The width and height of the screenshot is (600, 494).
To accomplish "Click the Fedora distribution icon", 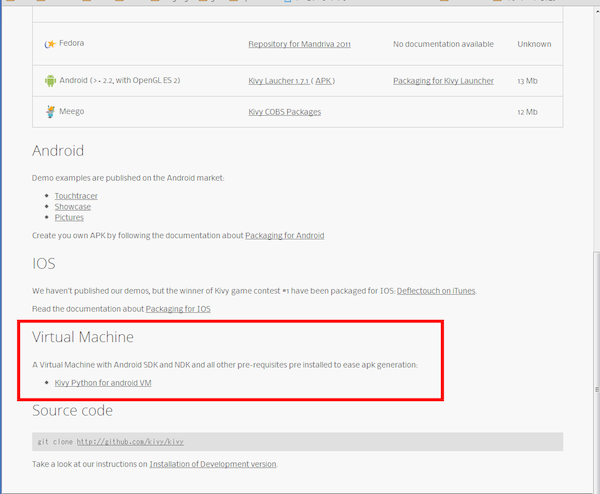I will pos(50,44).
